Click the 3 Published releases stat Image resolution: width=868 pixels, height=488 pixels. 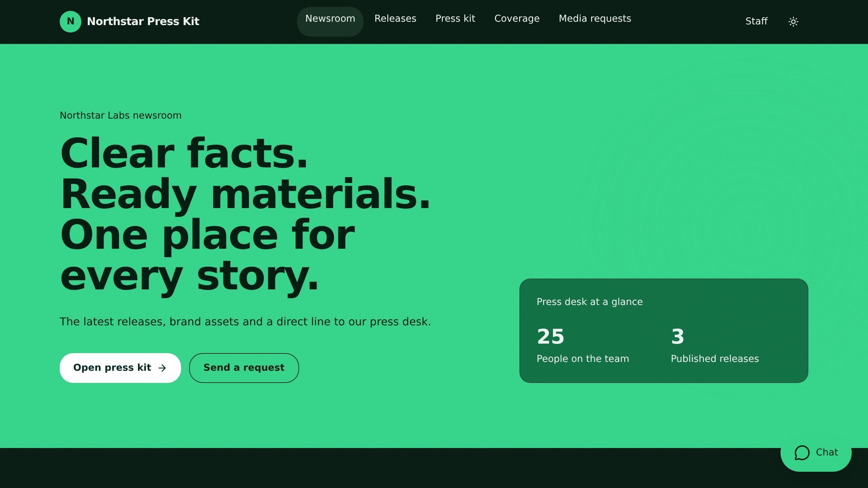[715, 345]
